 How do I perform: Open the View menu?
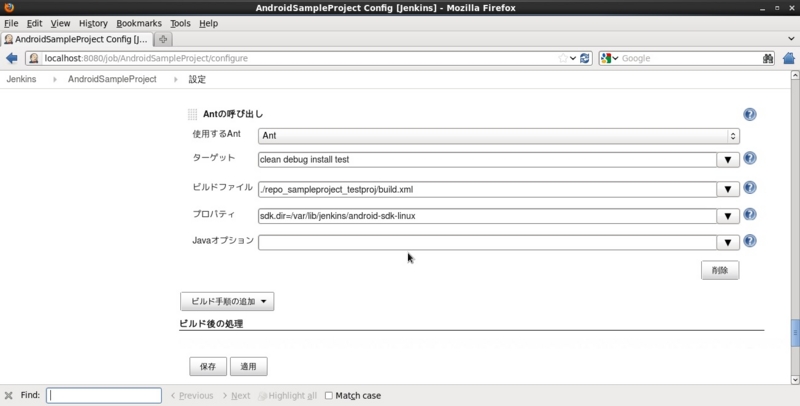click(x=60, y=23)
